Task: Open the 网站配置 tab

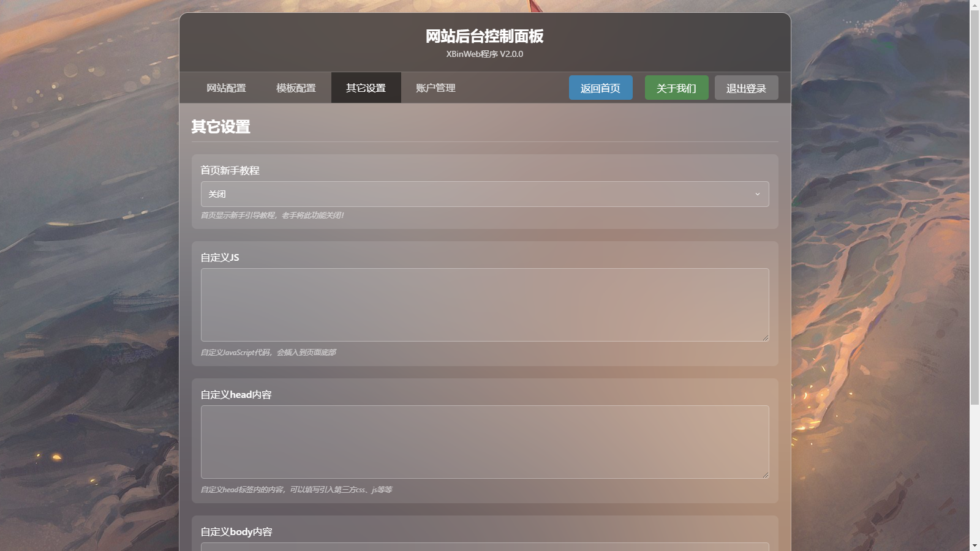Action: click(x=226, y=88)
